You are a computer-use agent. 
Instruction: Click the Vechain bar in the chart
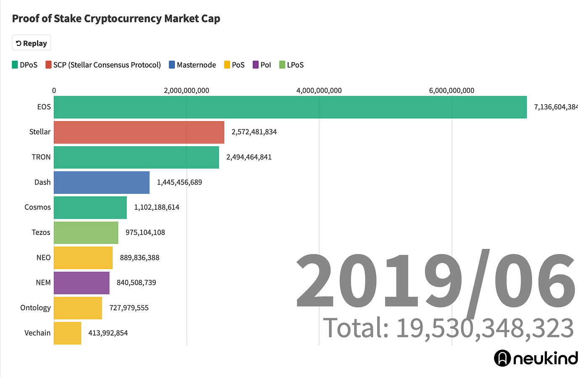(67, 333)
